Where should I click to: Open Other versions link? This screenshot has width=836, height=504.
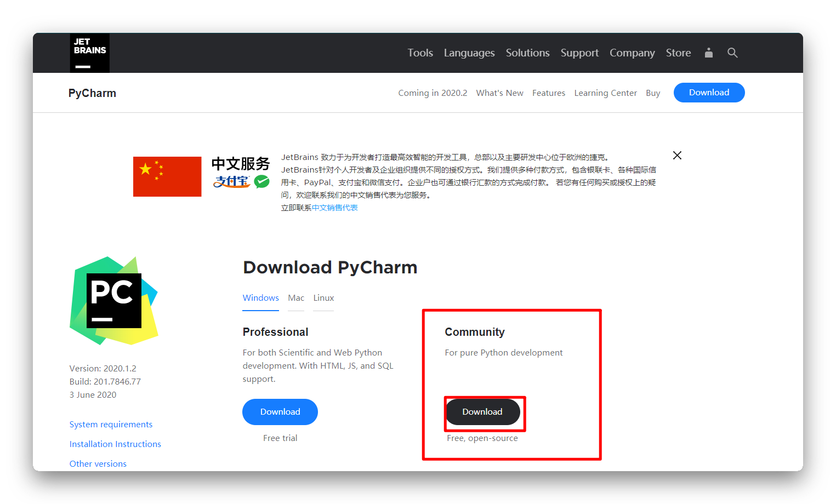[x=98, y=464]
